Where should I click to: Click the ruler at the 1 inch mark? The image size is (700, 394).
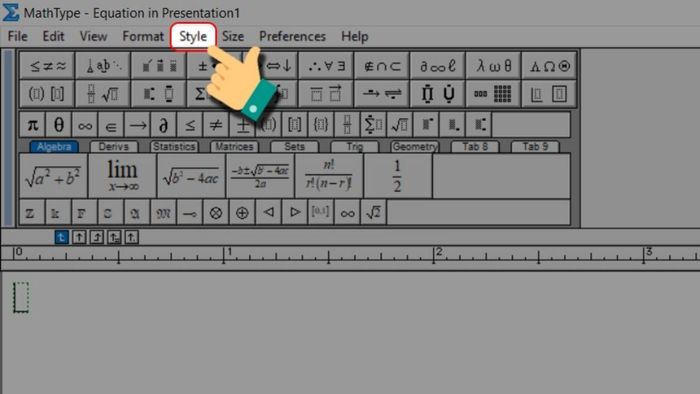tap(224, 255)
